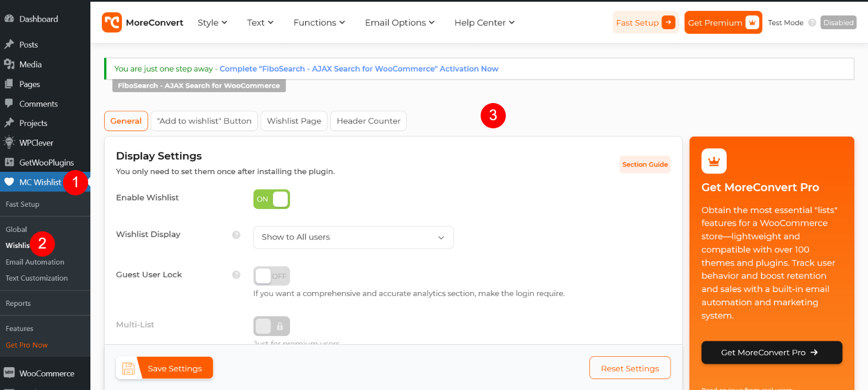Screen dimensions: 868x390
Task: Turn on the Guest User Lock switch
Action: point(272,276)
